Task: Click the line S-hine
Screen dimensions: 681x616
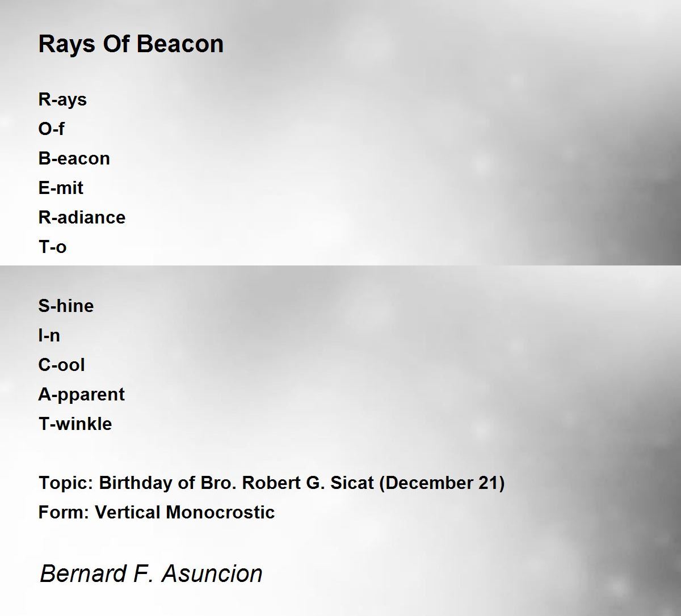Action: pos(66,306)
